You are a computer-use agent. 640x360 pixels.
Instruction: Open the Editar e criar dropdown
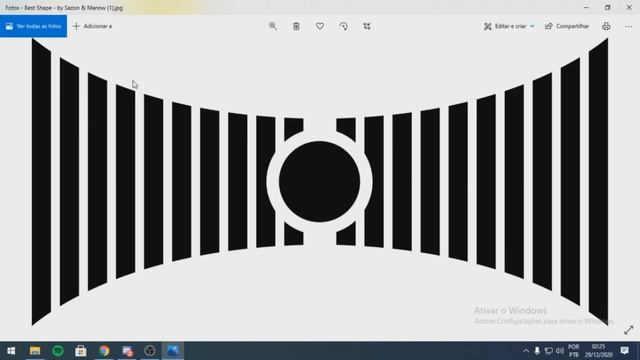pyautogui.click(x=509, y=26)
